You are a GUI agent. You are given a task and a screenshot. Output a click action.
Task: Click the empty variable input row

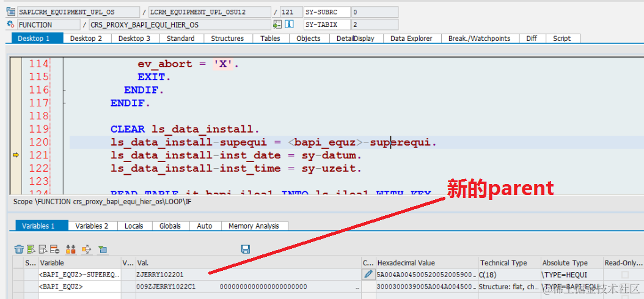[x=79, y=296]
